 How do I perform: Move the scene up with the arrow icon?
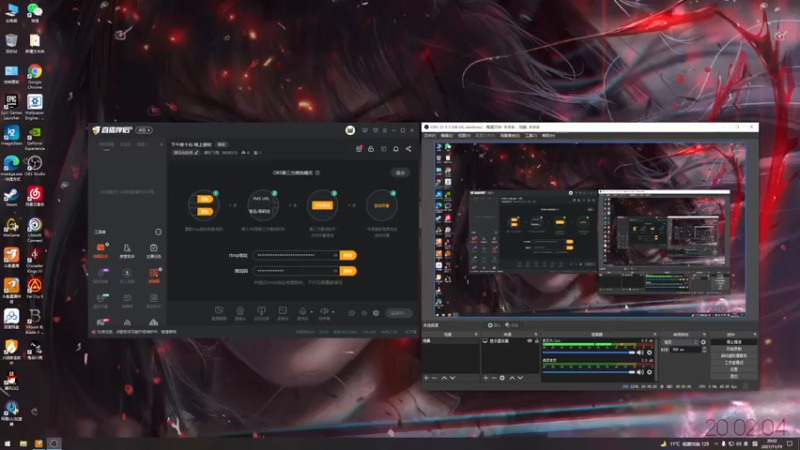tap(444, 378)
